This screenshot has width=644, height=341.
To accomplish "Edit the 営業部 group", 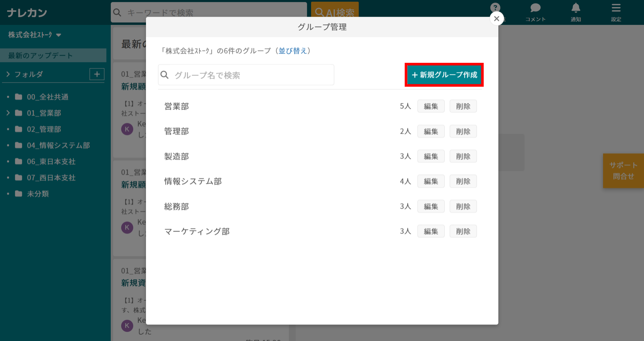I will tap(431, 106).
